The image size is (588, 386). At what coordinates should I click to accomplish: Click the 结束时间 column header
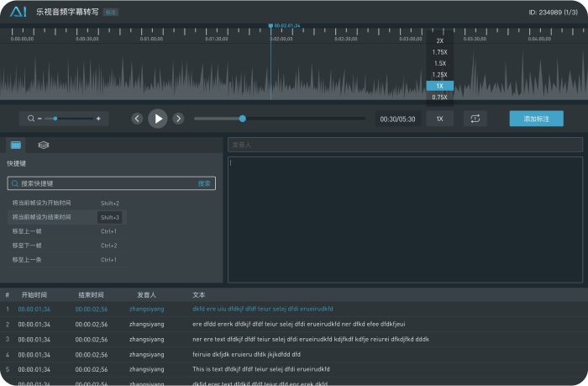point(91,295)
